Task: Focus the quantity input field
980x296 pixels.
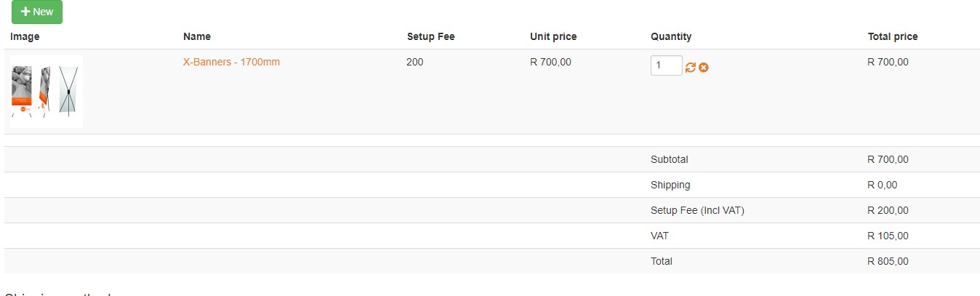Action: (666, 65)
